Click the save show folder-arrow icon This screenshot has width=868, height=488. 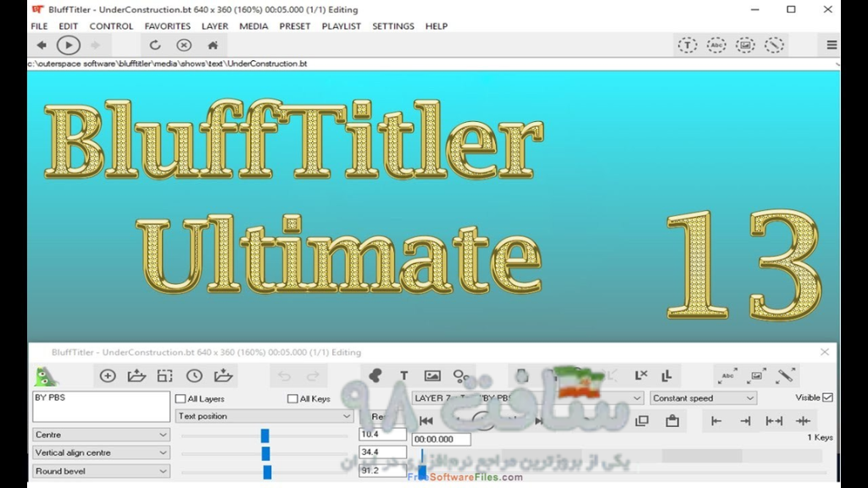tap(223, 376)
